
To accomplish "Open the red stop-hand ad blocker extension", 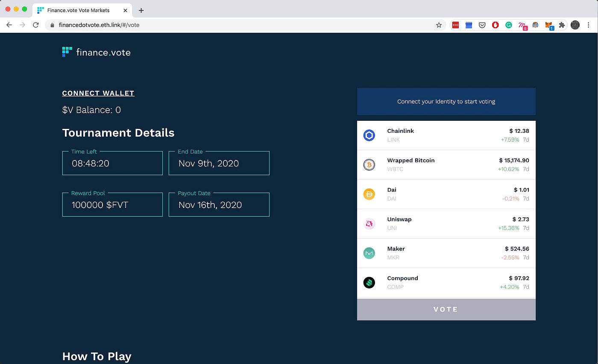I will click(495, 25).
